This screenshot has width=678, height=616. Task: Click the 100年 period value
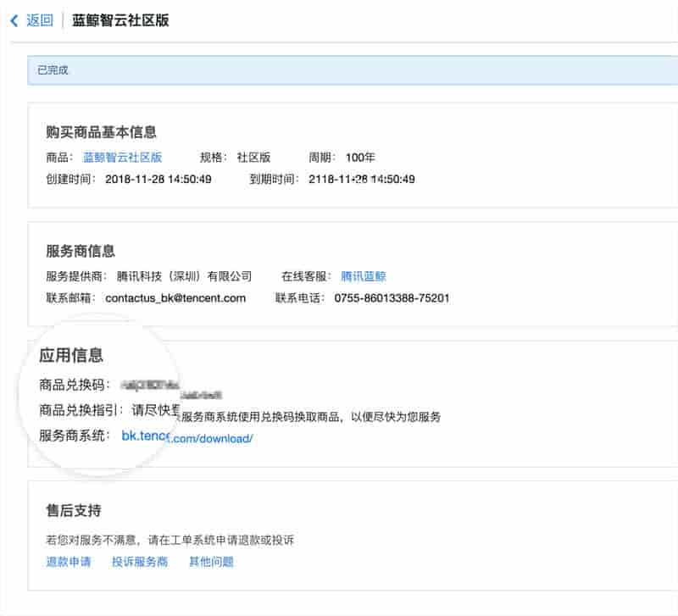pyautogui.click(x=359, y=158)
